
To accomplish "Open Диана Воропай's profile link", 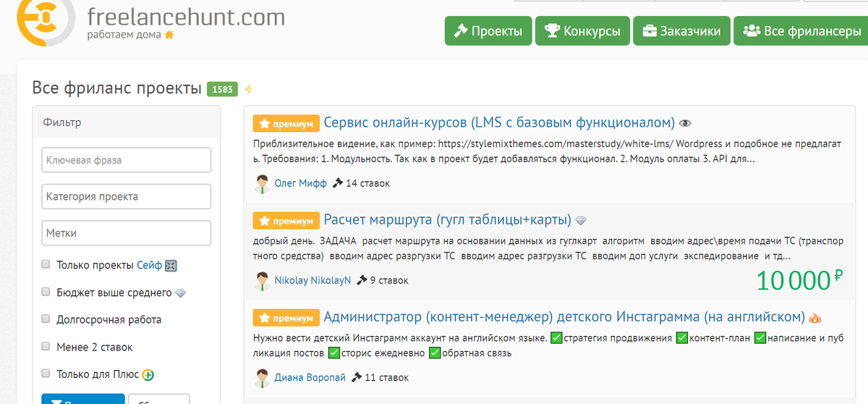I will pos(310,377).
